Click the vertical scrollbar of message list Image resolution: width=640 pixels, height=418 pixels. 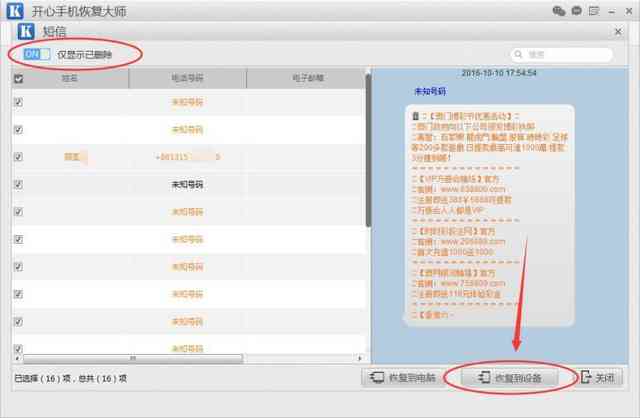(368, 151)
